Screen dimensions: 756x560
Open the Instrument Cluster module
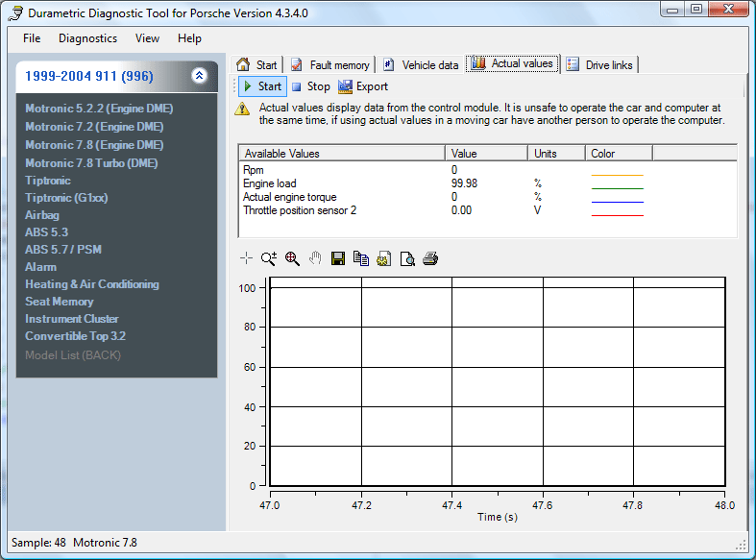[x=72, y=319]
